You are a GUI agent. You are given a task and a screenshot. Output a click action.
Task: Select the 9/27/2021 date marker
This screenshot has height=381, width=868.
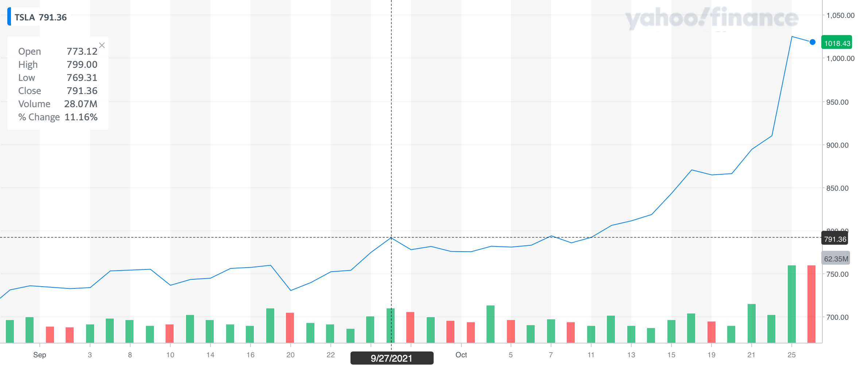pos(392,358)
